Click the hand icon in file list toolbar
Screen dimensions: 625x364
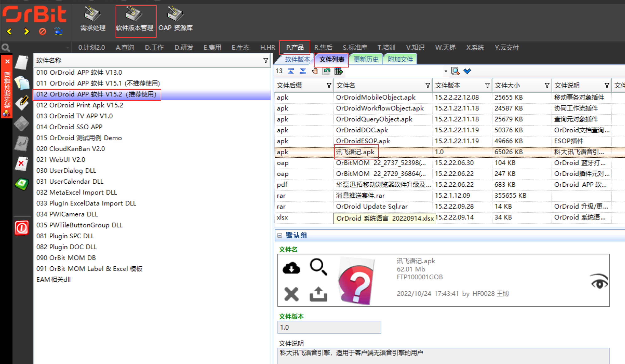(x=315, y=71)
